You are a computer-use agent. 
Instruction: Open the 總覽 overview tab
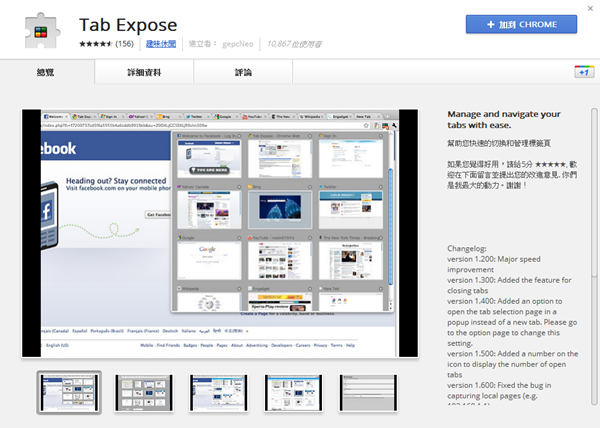click(47, 72)
